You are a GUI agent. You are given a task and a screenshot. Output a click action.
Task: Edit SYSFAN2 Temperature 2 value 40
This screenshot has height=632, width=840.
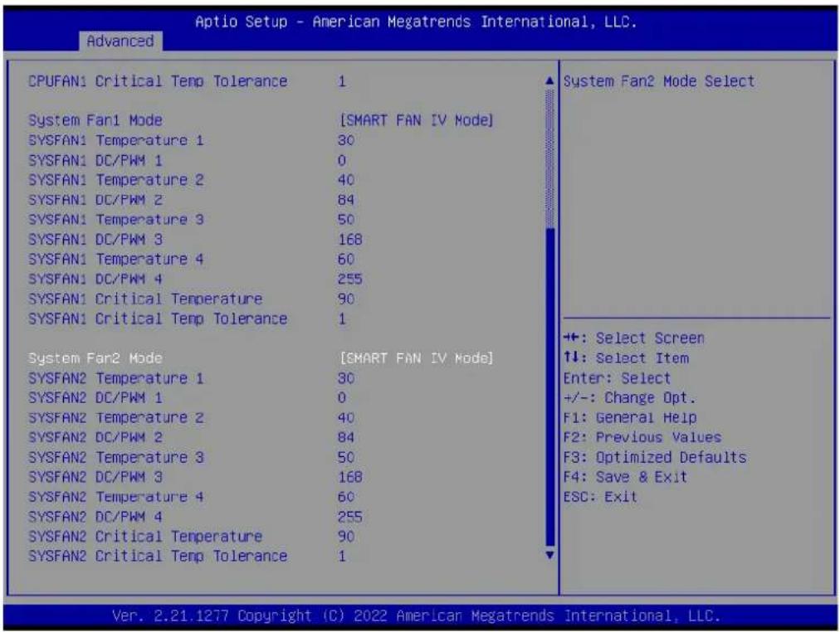346,417
